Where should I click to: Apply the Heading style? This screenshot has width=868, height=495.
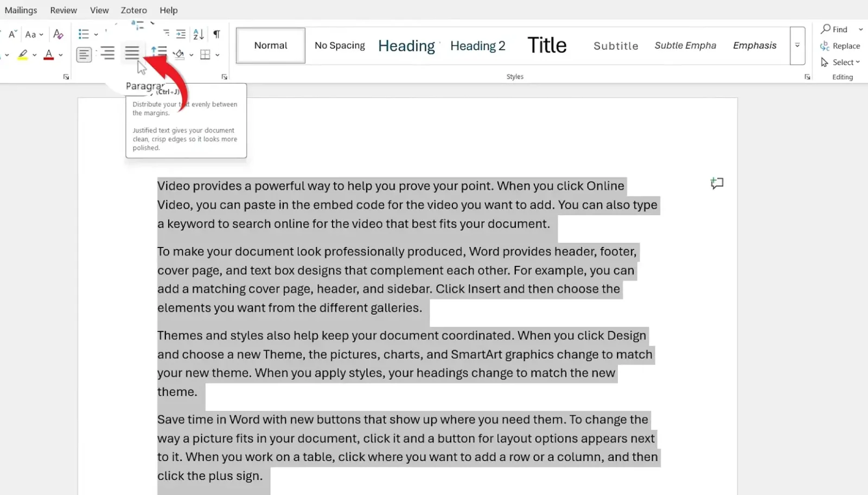pos(406,46)
